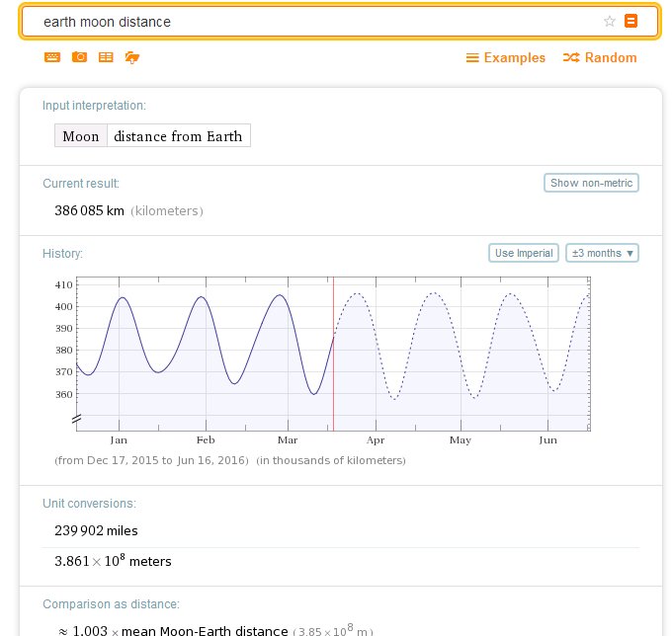The image size is (672, 636).
Task: Open image input camera icon
Action: click(79, 57)
